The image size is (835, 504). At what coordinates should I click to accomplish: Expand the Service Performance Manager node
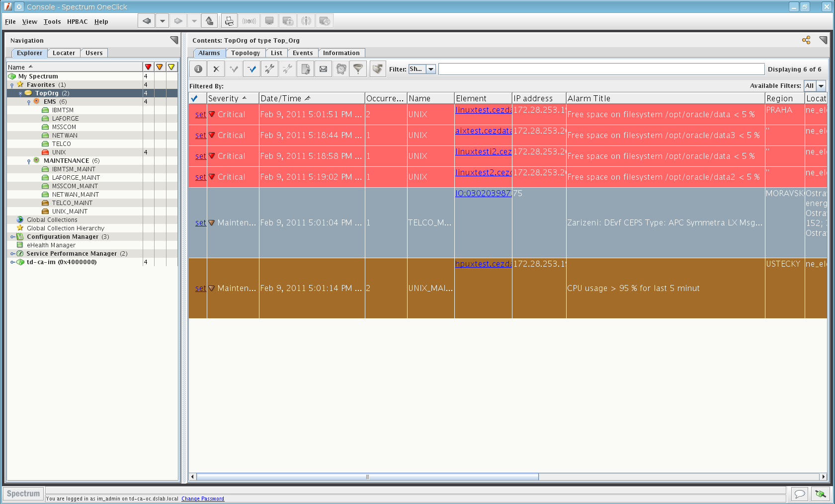pyautogui.click(x=12, y=254)
